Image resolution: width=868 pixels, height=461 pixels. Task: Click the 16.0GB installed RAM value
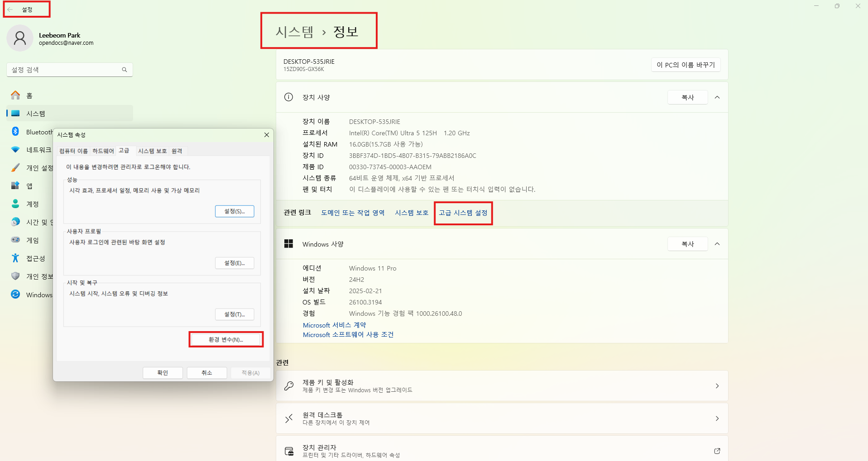pyautogui.click(x=386, y=144)
